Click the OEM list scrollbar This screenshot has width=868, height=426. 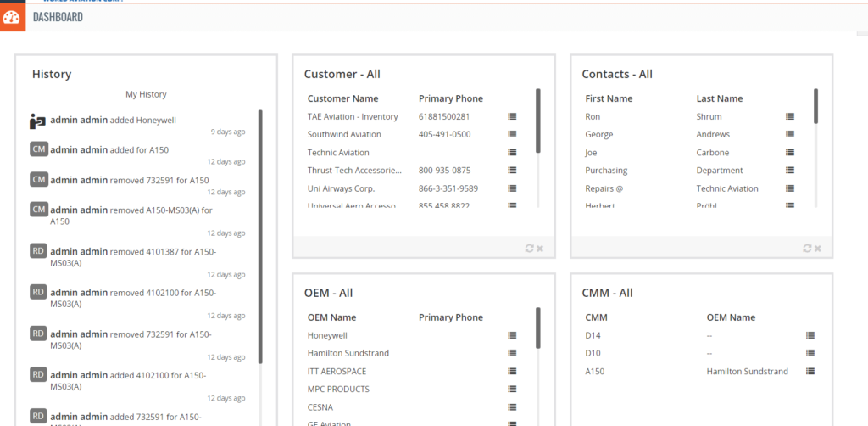pos(538,328)
